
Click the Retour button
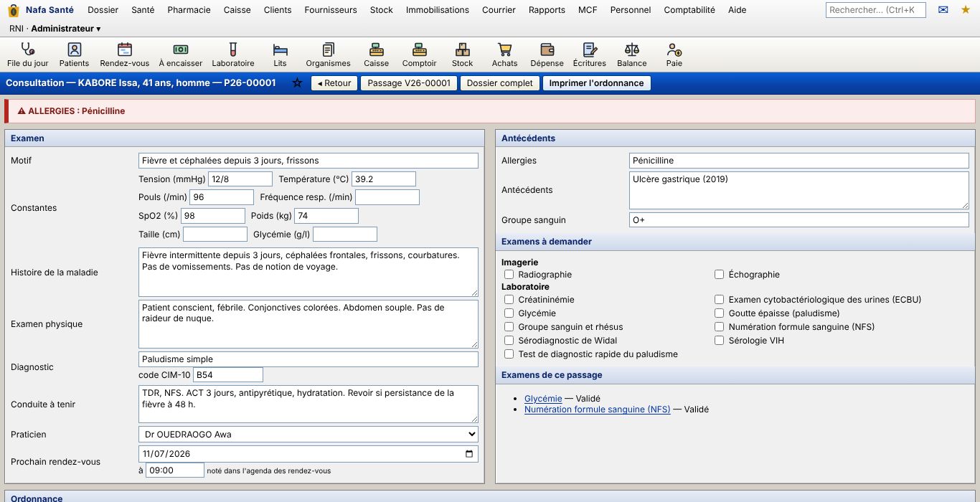click(334, 83)
